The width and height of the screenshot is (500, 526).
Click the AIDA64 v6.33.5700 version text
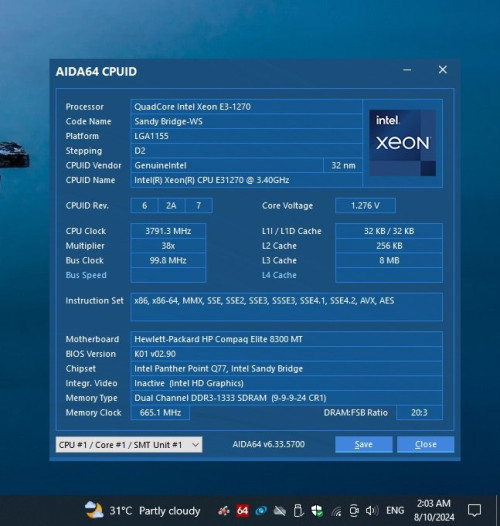click(268, 444)
